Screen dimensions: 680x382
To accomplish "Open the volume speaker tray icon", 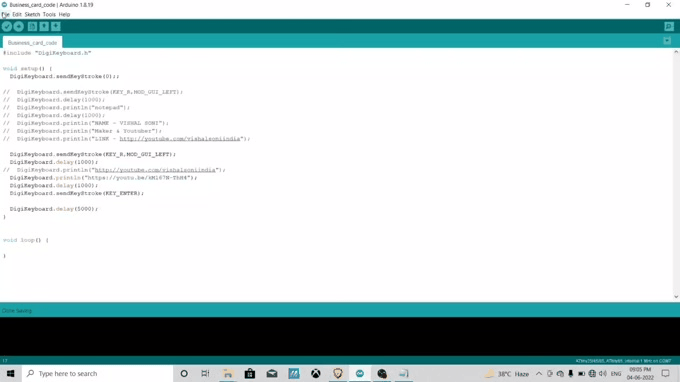I will click(x=603, y=374).
